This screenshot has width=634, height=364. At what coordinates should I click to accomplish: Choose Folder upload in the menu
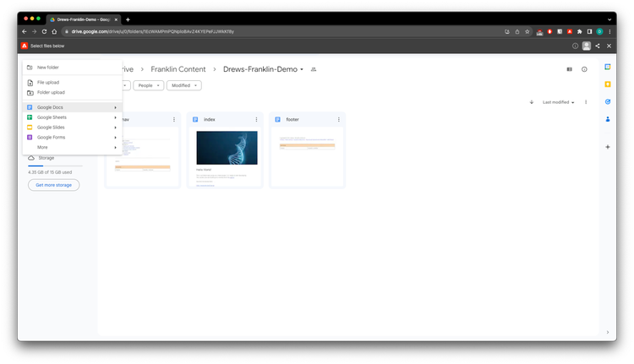73,93
